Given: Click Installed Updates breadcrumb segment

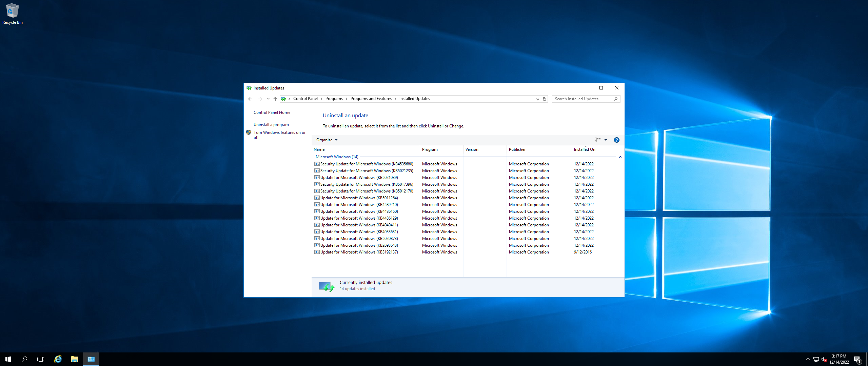Looking at the screenshot, I should (x=414, y=99).
